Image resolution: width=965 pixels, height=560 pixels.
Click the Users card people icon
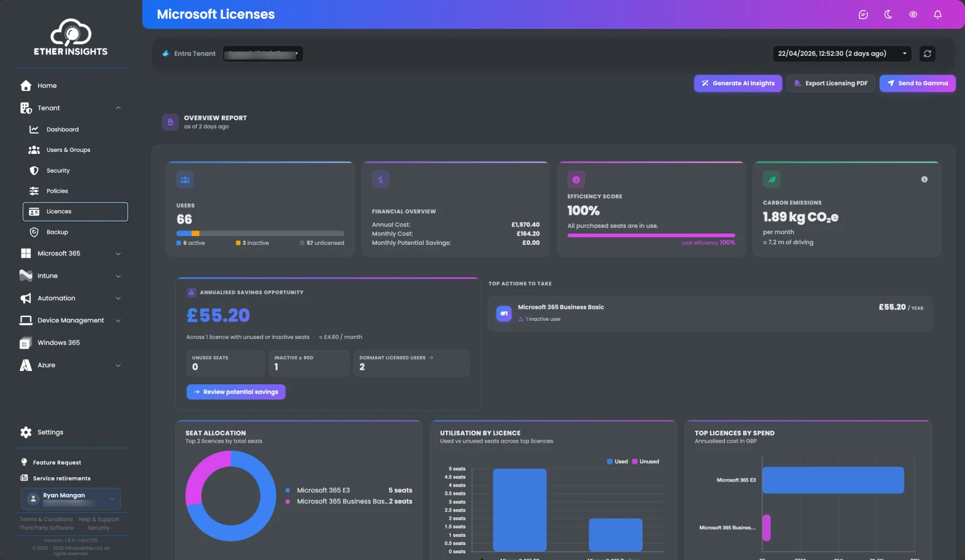[185, 180]
